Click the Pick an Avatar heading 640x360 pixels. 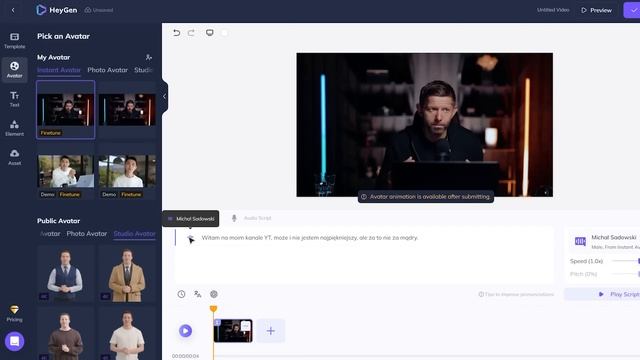tap(63, 36)
